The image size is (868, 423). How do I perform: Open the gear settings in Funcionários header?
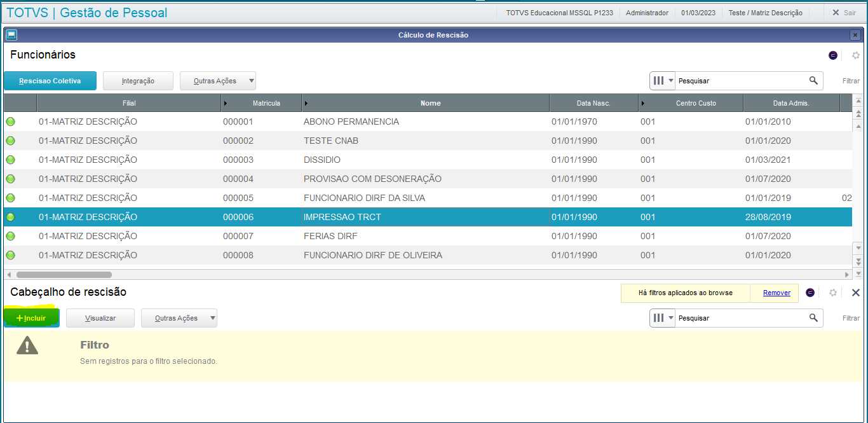(x=856, y=55)
